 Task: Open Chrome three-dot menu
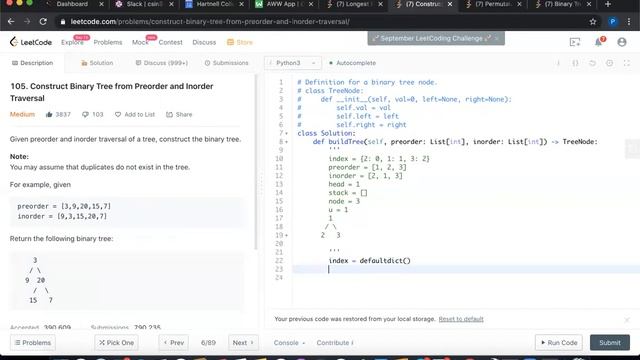(629, 22)
